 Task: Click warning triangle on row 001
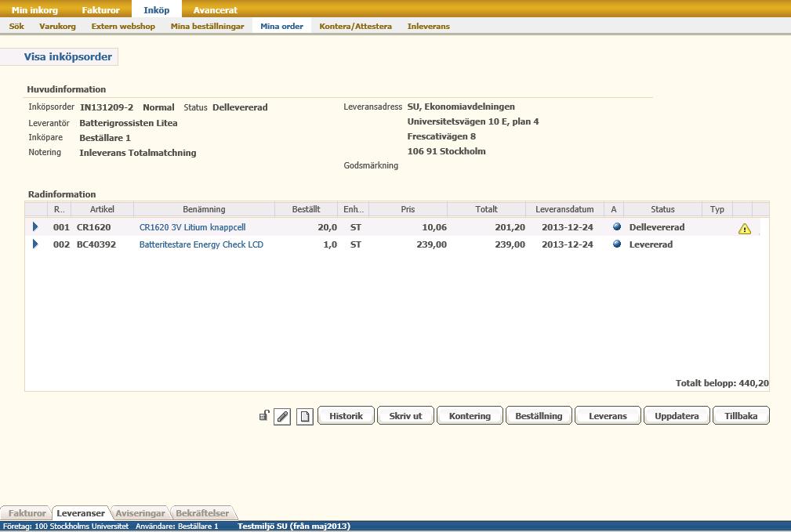745,229
